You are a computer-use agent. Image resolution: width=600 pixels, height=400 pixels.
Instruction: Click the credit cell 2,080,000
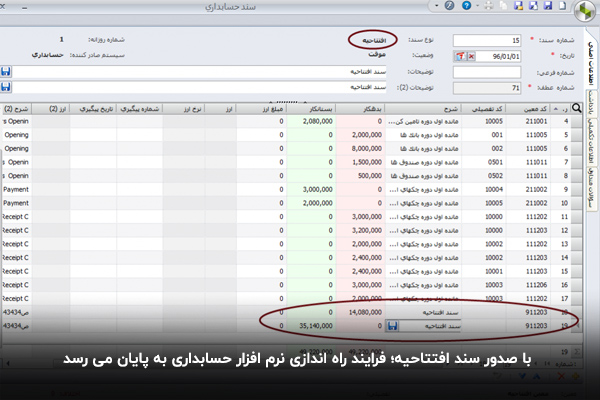pyautogui.click(x=311, y=121)
